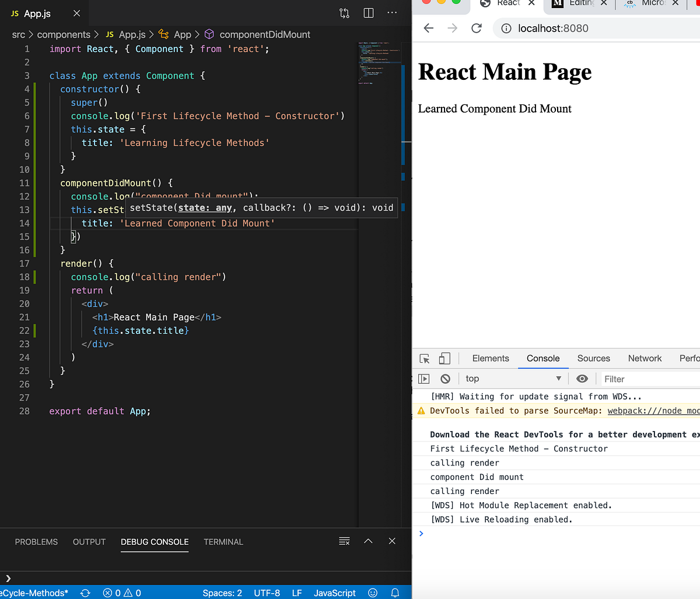Open the TERMINAL tab
Viewport: 700px width, 599px height.
coord(223,542)
